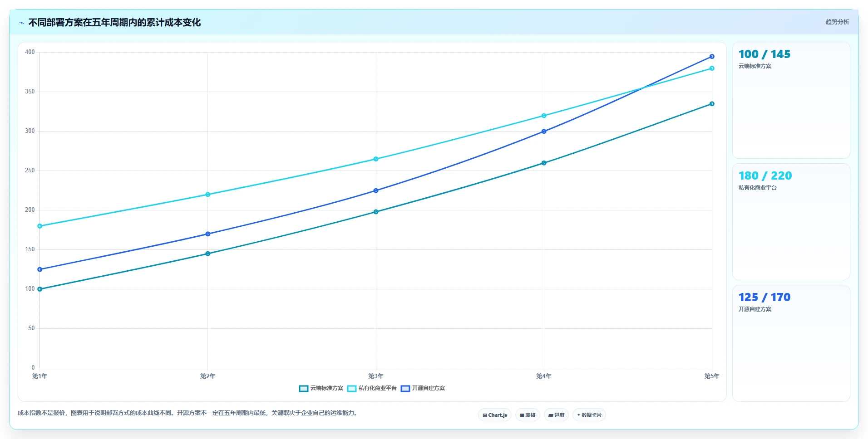Screen dimensions: 868x439
Task: Toggle the 私有化商业平台 legend item
Action: (372, 388)
